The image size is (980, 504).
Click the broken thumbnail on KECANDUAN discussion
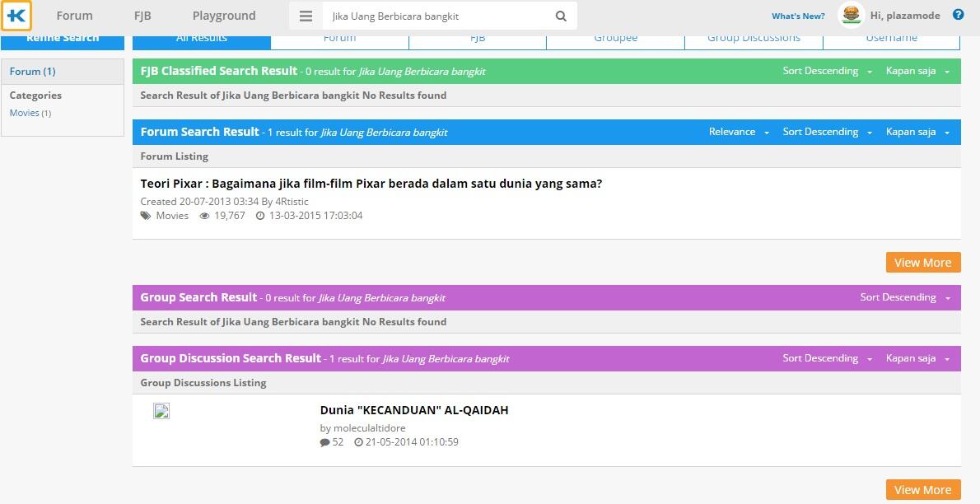tap(161, 411)
